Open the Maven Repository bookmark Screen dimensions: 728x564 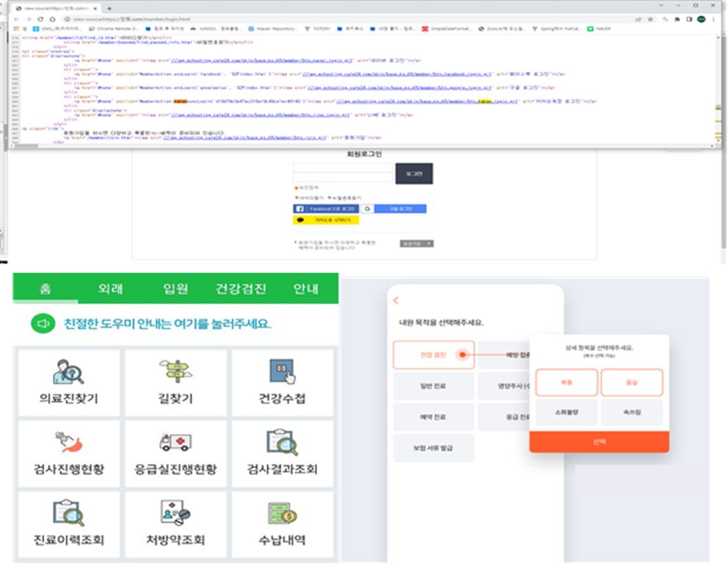click(273, 29)
